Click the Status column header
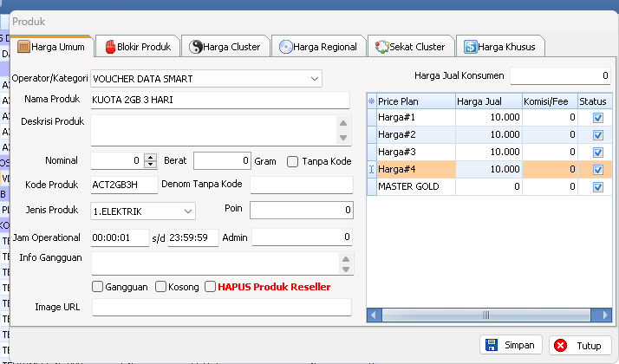619x364 pixels. tap(595, 101)
